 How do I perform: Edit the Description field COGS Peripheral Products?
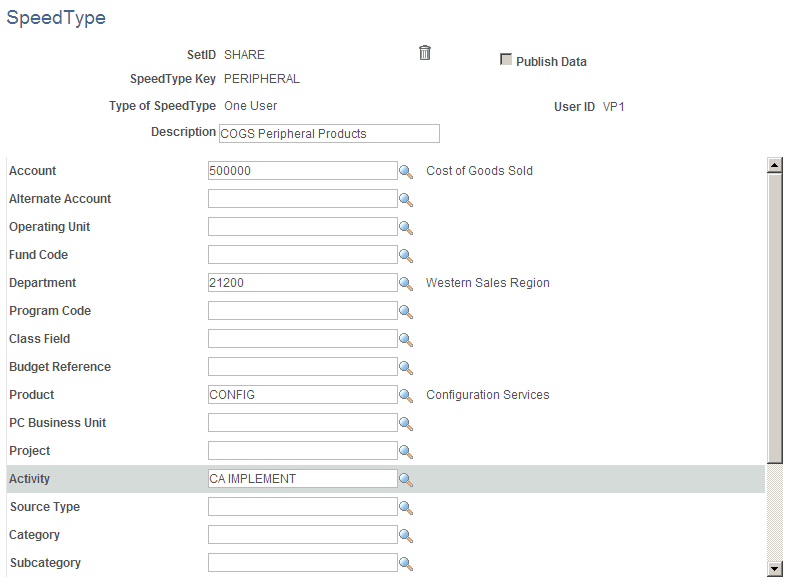tap(329, 134)
